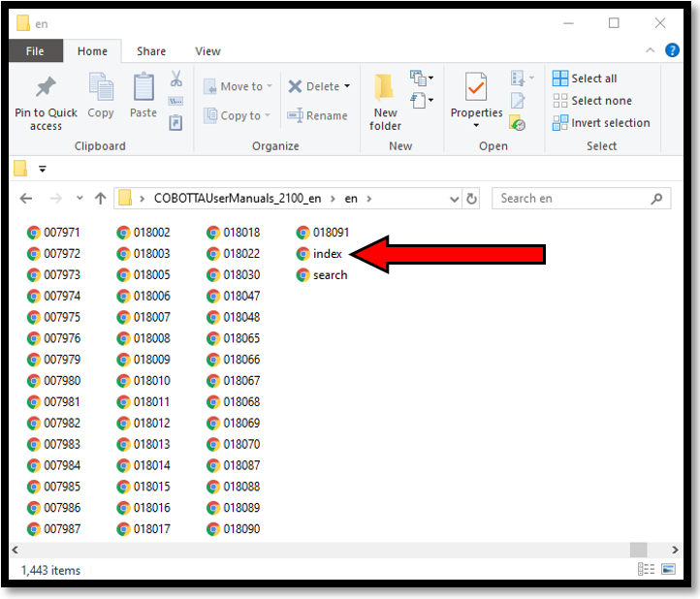Click the Forward navigation arrow
The image size is (700, 599).
pyautogui.click(x=56, y=198)
